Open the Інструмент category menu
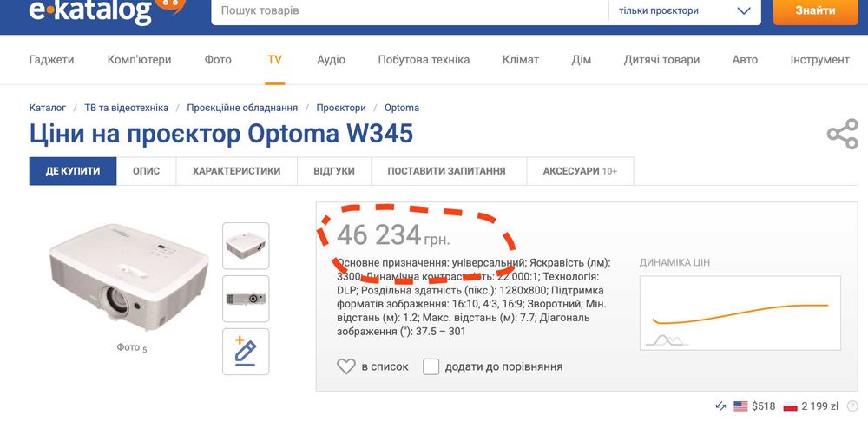The image size is (868, 422). coord(820,60)
